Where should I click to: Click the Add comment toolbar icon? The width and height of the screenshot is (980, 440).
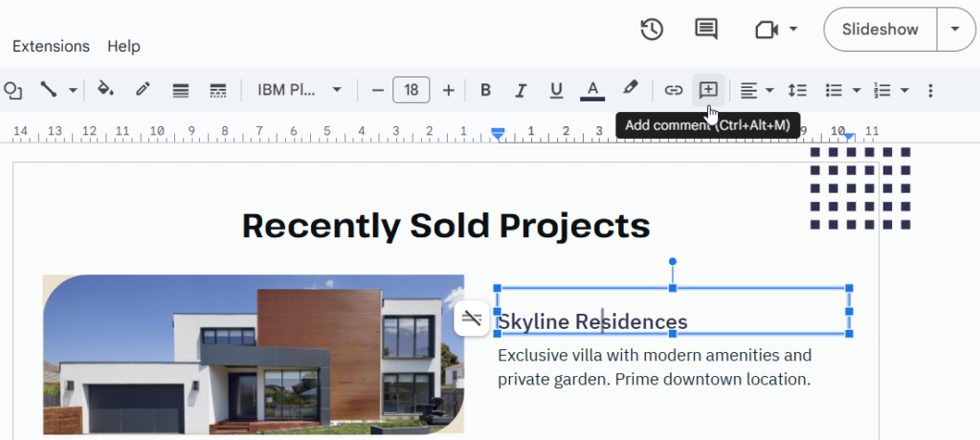[x=708, y=90]
